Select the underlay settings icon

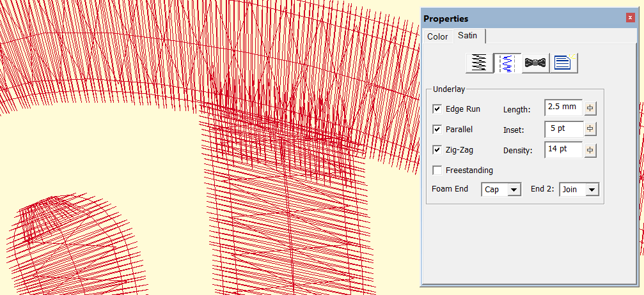506,63
